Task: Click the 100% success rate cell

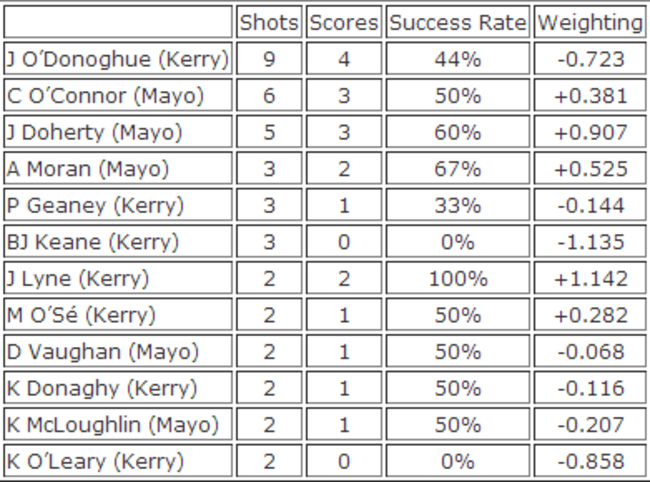Action: pos(457,278)
